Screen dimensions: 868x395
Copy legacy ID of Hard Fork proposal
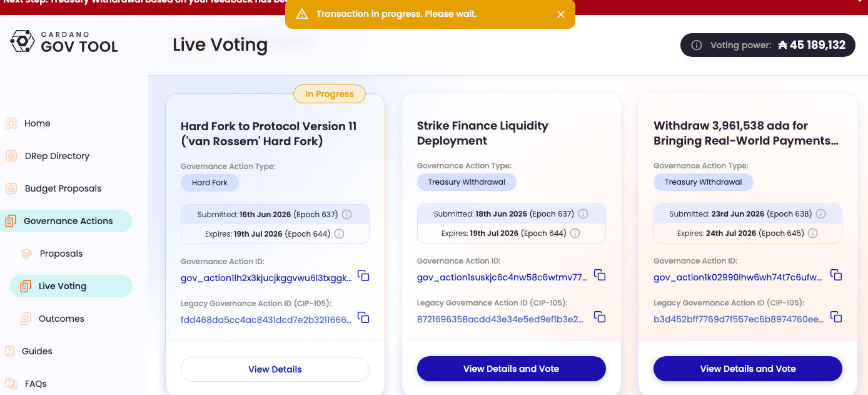(x=363, y=318)
